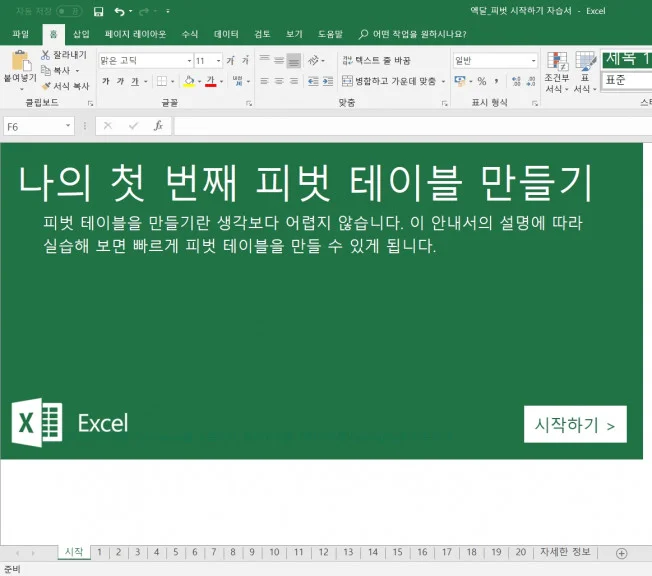
Task: Select the 제목 1 cell style
Action: [x=627, y=59]
